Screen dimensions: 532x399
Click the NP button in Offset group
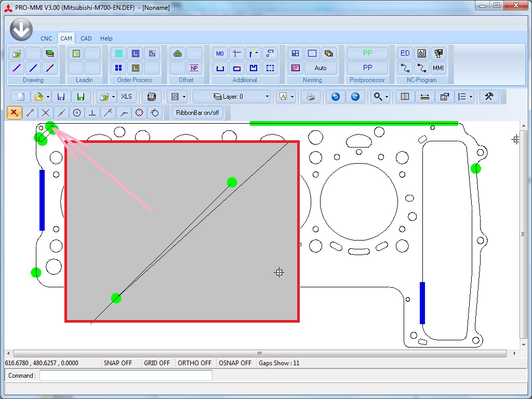[194, 68]
